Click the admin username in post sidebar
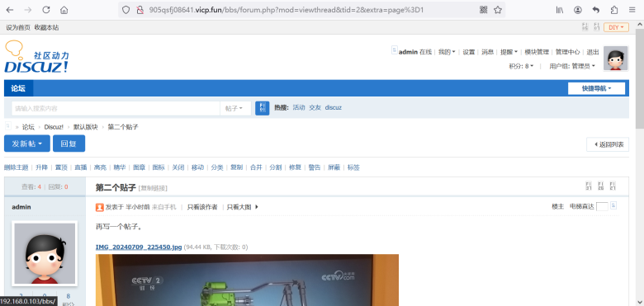 [21, 207]
